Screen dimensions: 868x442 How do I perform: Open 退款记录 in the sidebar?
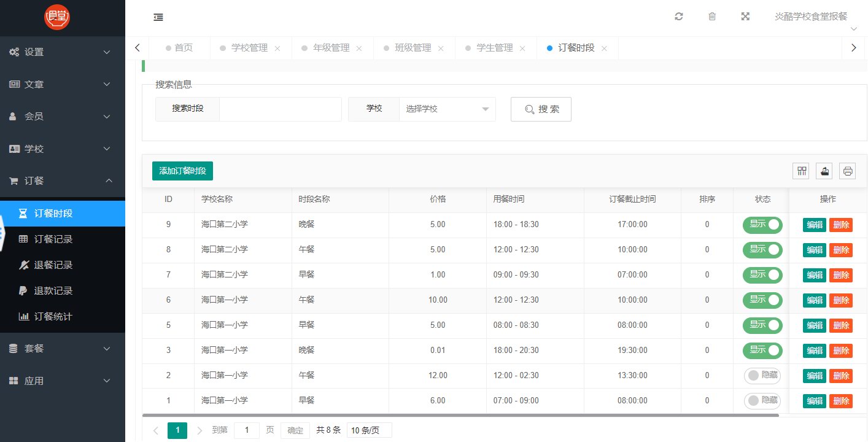(x=63, y=291)
